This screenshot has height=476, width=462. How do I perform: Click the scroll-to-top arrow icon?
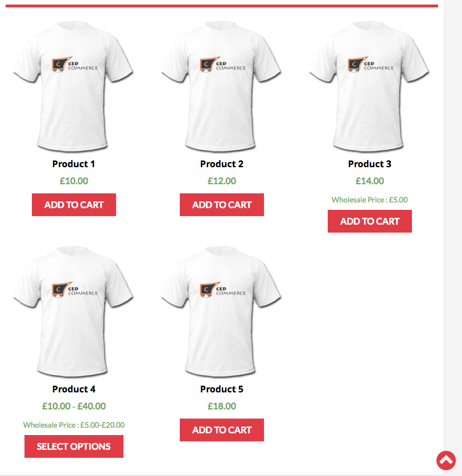446,460
